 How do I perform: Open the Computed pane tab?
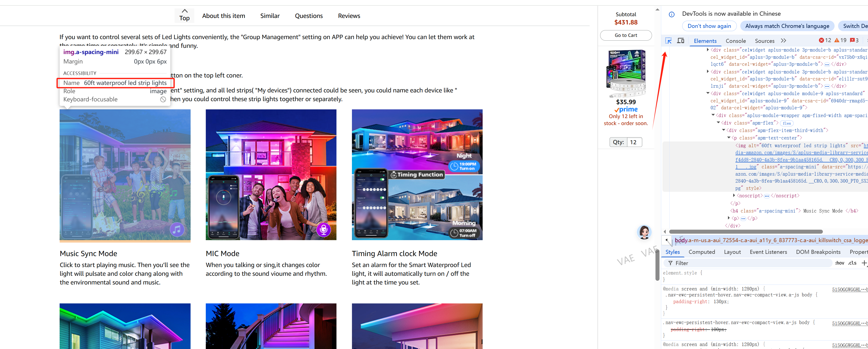[702, 252]
